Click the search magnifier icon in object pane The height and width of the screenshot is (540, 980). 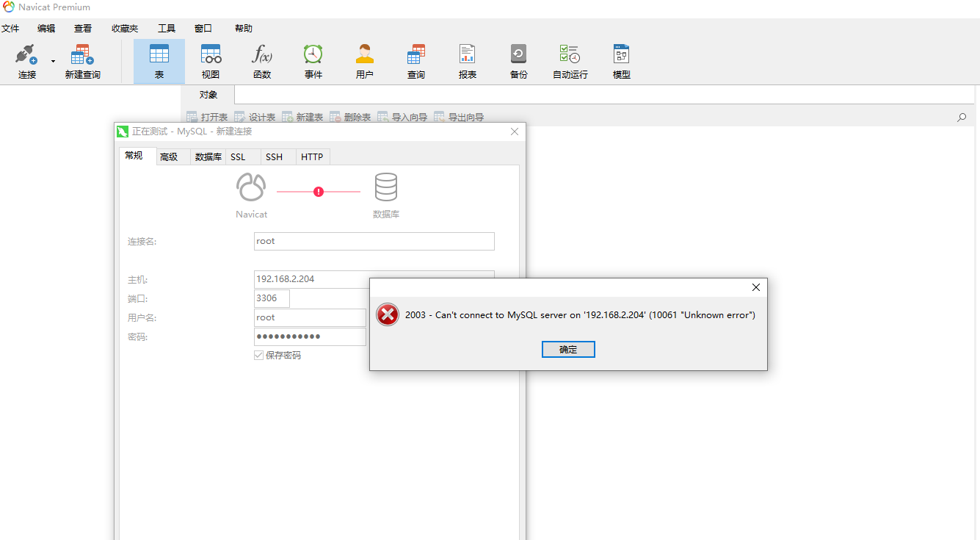click(x=962, y=117)
